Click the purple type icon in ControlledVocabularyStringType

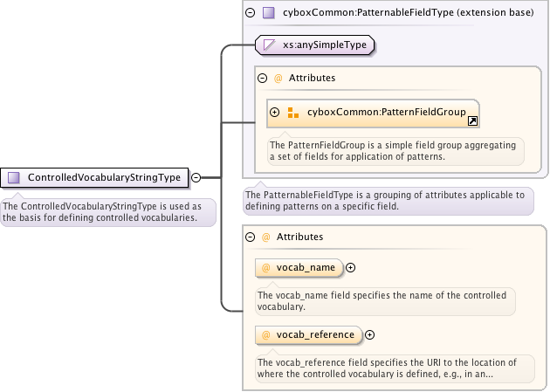(14, 177)
